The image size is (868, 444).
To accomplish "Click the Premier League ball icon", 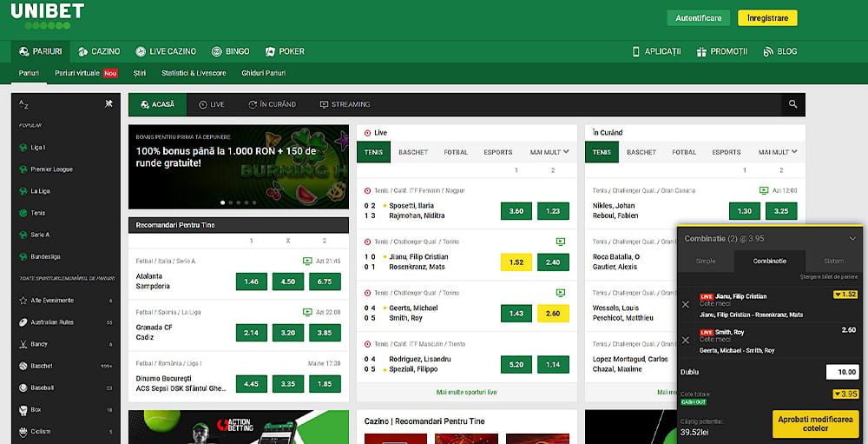I will [x=23, y=169].
